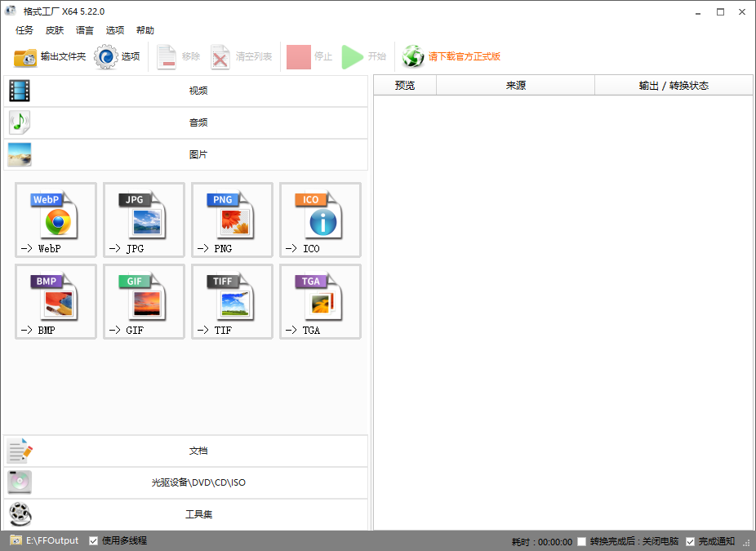Screen dimensions: 756x551
Task: Click the 清空列表 clear list icon
Action: (220, 57)
